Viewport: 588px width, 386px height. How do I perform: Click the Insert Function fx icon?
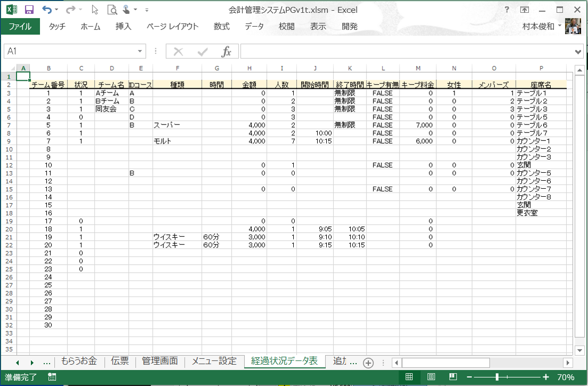[x=226, y=51]
